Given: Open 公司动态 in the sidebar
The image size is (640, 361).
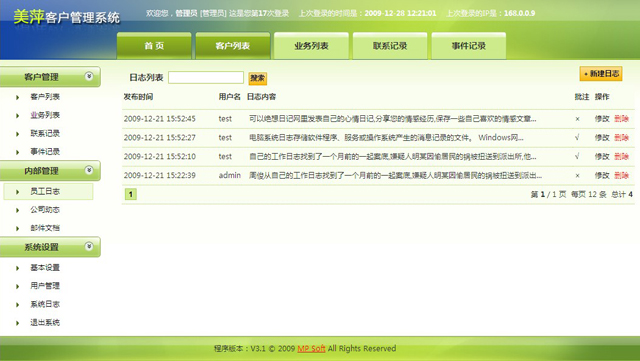Looking at the screenshot, I should click(45, 210).
